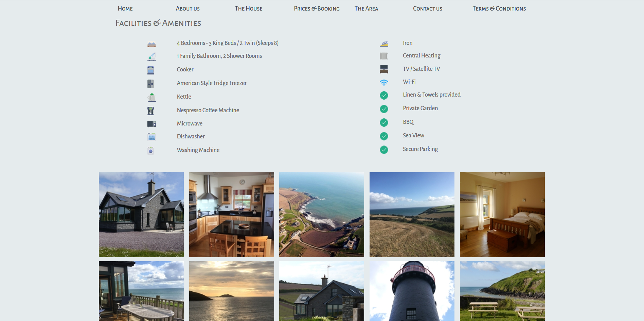The width and height of the screenshot is (644, 321).
Task: Click the green checkmark beside Private Garden
Action: pos(384,109)
